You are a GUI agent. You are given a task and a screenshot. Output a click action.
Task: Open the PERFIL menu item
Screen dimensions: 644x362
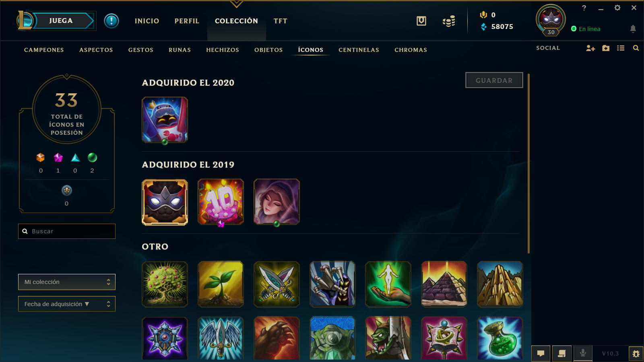187,21
